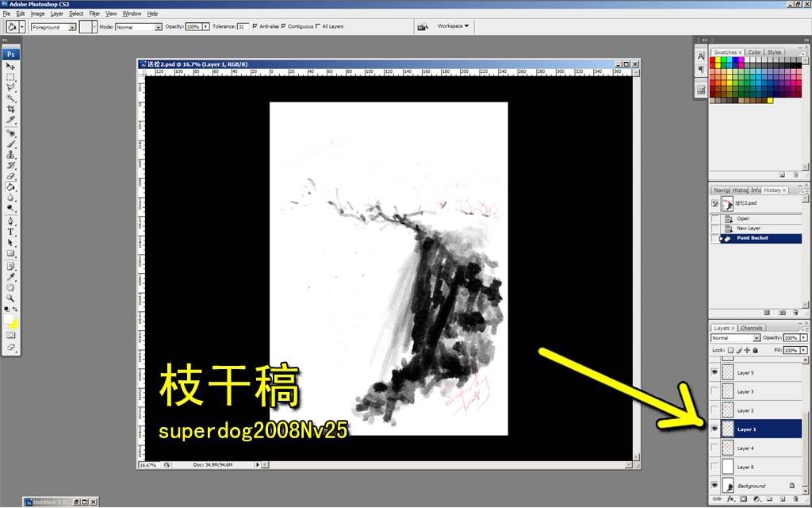Create new adjustment layer
Image resolution: width=812 pixels, height=508 pixels.
756,499
